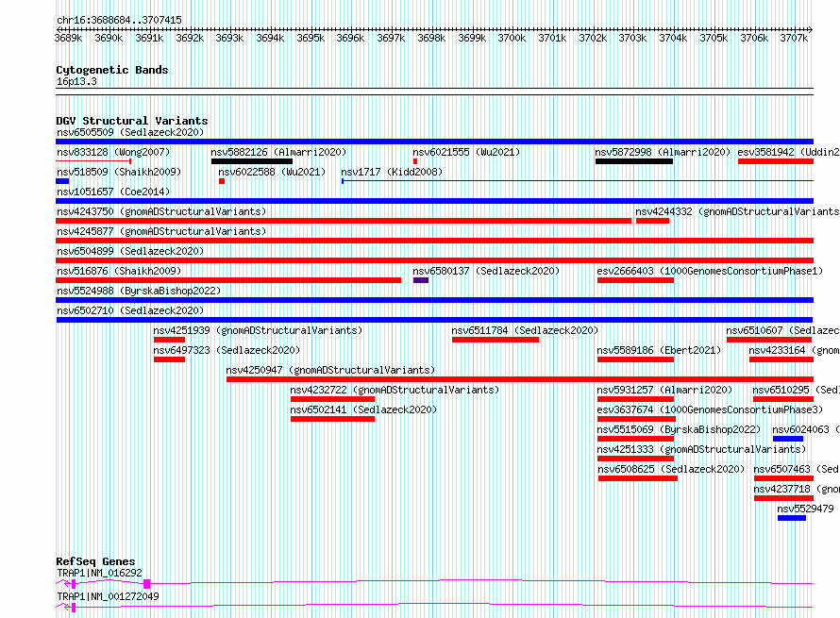Image resolution: width=840 pixels, height=618 pixels.
Task: Click the small red nsv6022588 variant square
Action: click(x=222, y=181)
